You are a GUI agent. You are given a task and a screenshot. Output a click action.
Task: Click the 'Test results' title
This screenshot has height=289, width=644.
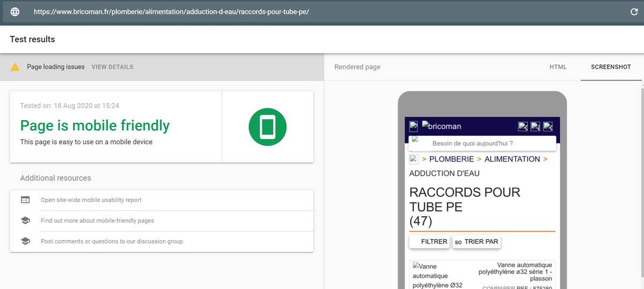[32, 39]
